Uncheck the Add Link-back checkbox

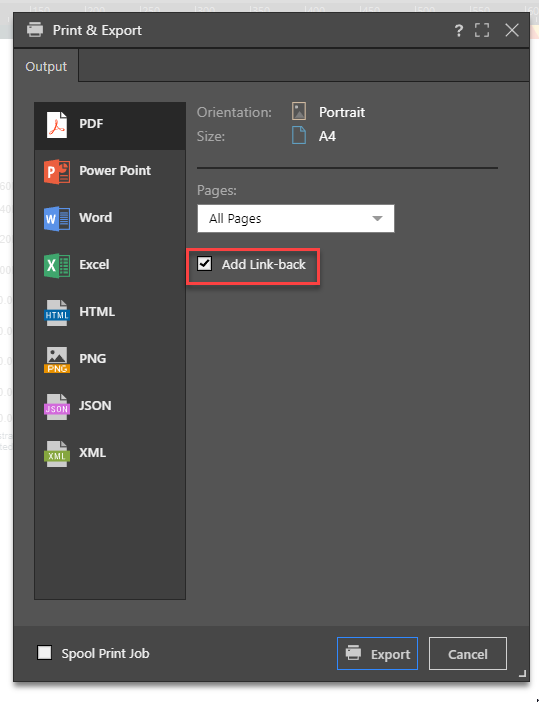tap(205, 264)
